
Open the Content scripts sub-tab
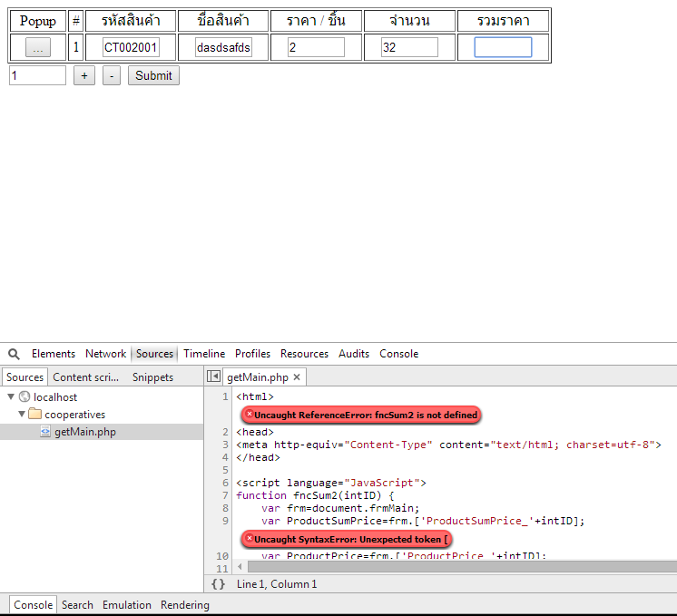pos(85,376)
